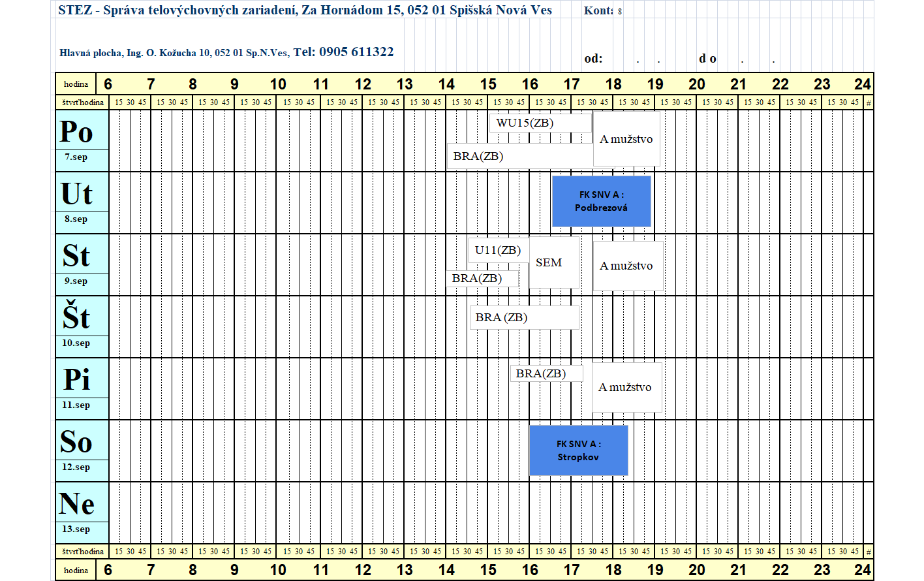Select the SEM block on Wednesday
The image size is (924, 581).
[x=554, y=262]
